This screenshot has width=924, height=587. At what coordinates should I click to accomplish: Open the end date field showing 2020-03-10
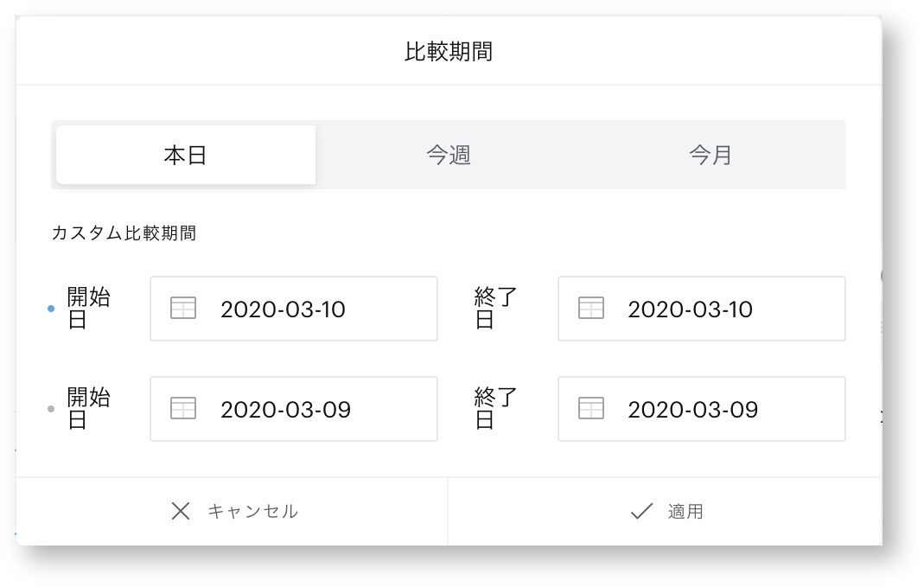point(701,309)
